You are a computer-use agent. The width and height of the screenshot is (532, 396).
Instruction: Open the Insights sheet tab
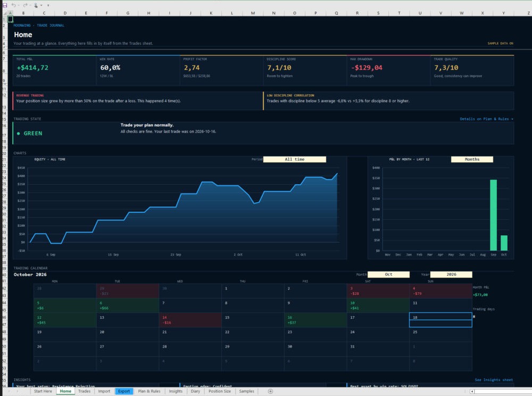(176, 391)
